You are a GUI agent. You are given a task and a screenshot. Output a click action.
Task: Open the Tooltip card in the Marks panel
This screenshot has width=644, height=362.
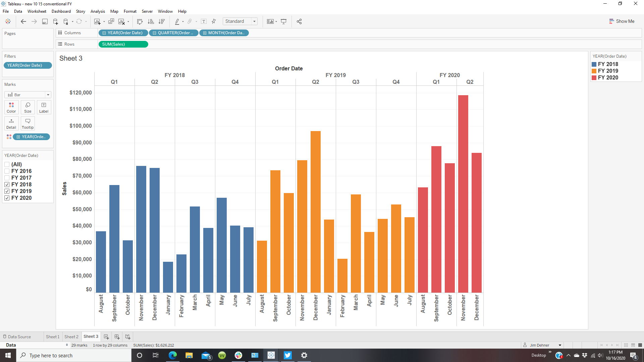28,123
